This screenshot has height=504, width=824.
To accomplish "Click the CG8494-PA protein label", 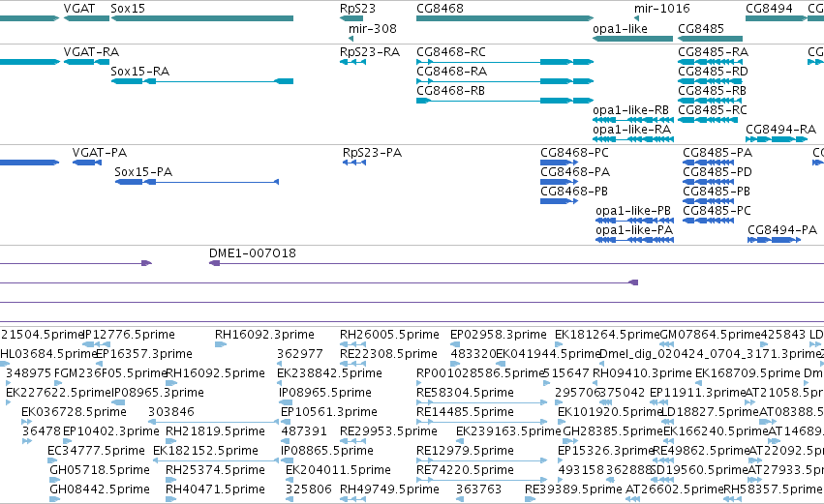I will (782, 230).
